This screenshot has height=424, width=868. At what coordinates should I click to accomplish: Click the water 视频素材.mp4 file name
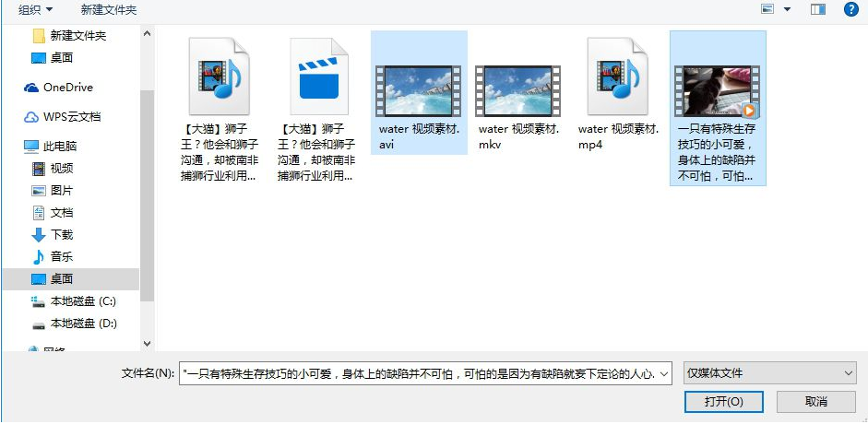(x=618, y=137)
